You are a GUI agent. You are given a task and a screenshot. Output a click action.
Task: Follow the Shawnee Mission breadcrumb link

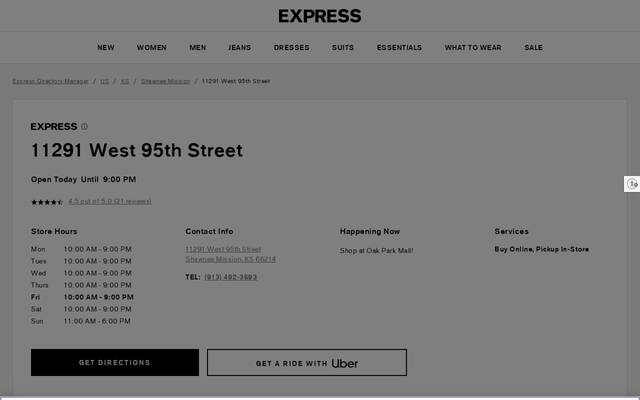tap(165, 81)
